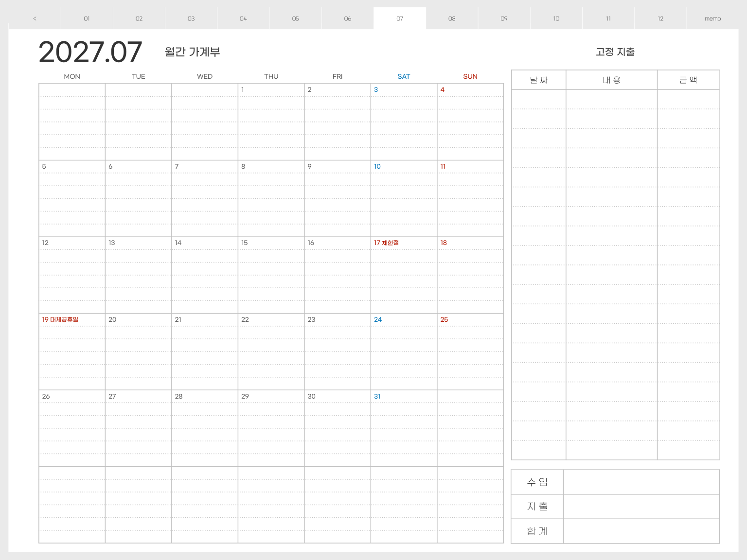Click the WED weekday header
Screen dimensions: 747x560
(x=205, y=76)
